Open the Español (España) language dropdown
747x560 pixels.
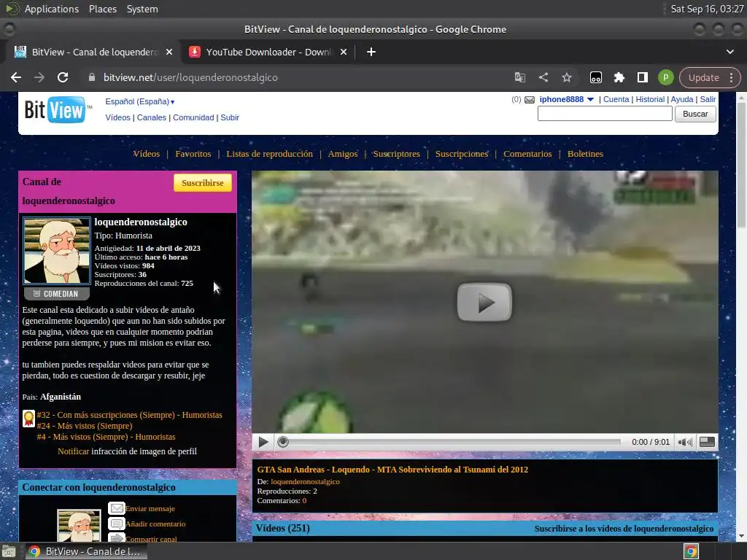coord(139,101)
